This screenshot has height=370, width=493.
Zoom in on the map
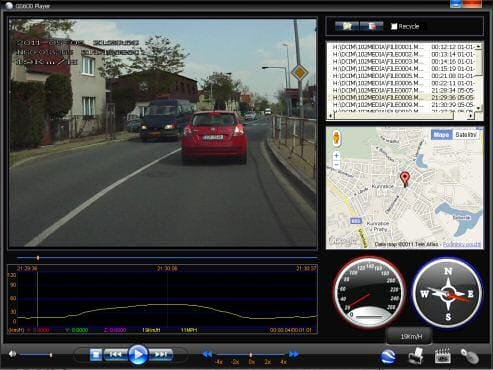336,155
